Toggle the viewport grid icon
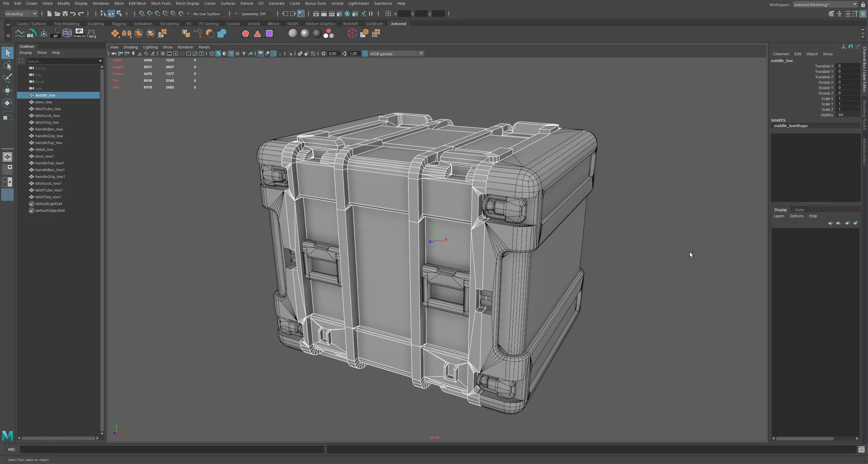 (163, 54)
